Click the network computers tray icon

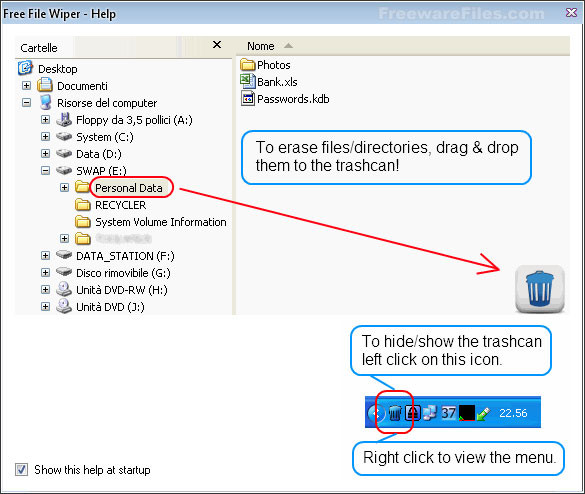(429, 413)
